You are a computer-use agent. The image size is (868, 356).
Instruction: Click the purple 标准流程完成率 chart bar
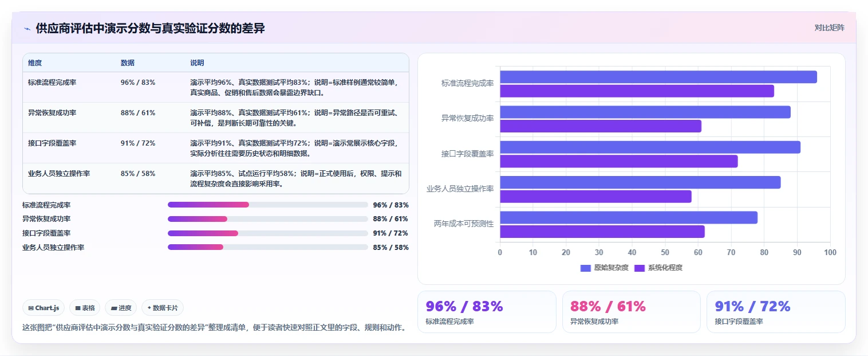click(x=637, y=91)
